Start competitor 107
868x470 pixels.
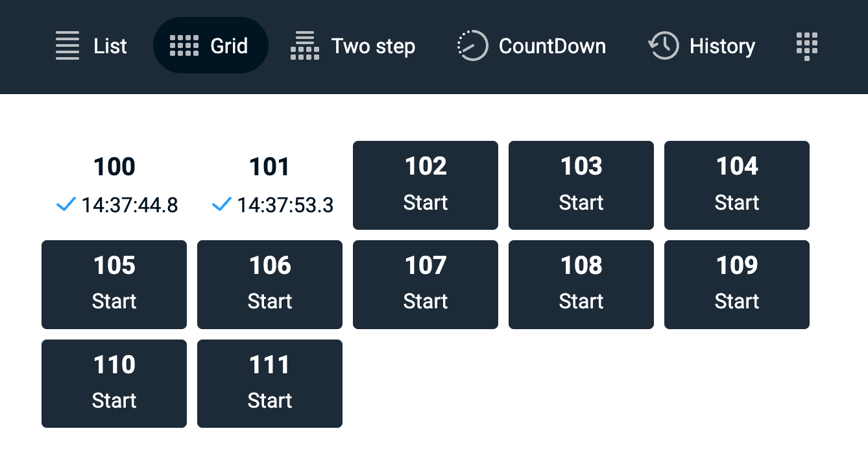426,285
